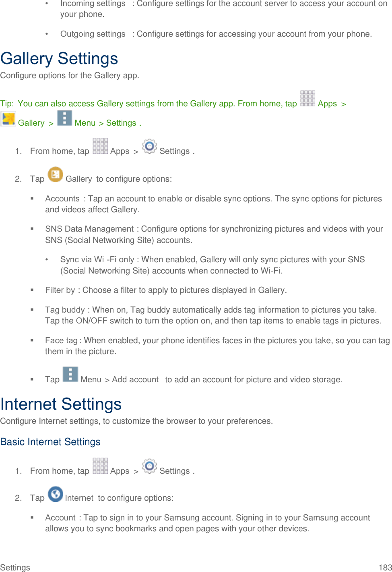
Task: Tap the blue Internet globe icon
Action: point(56,494)
